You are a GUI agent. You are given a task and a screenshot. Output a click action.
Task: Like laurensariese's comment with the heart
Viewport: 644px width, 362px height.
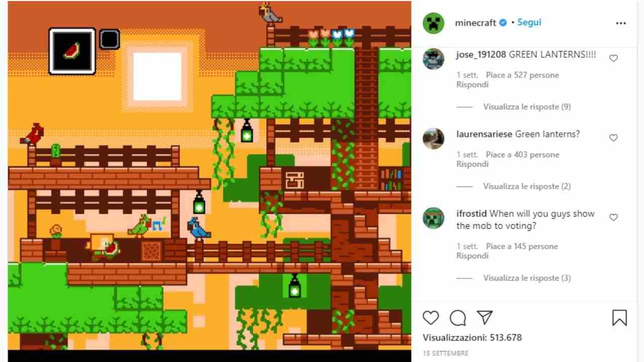coord(613,138)
